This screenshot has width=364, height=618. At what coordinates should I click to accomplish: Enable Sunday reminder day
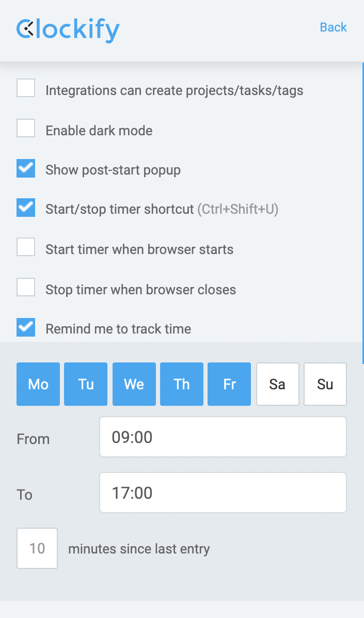click(x=325, y=384)
